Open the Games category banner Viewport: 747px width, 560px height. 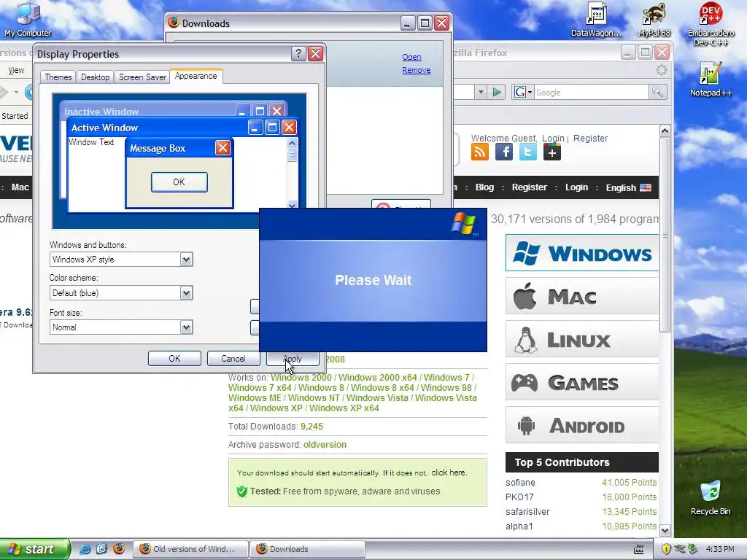coord(582,382)
